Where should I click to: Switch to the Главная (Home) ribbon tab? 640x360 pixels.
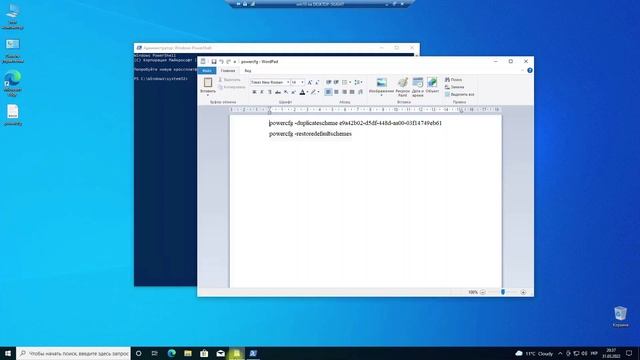(x=228, y=71)
